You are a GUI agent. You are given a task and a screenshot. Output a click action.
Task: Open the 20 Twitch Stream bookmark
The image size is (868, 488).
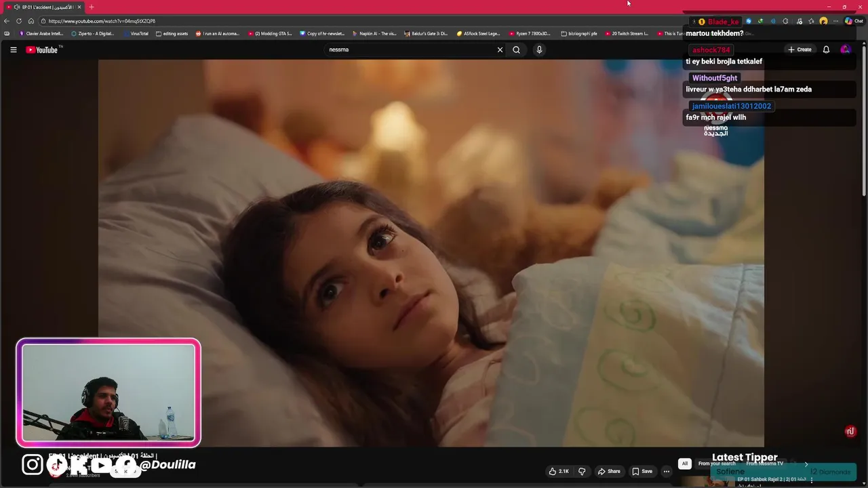point(627,33)
